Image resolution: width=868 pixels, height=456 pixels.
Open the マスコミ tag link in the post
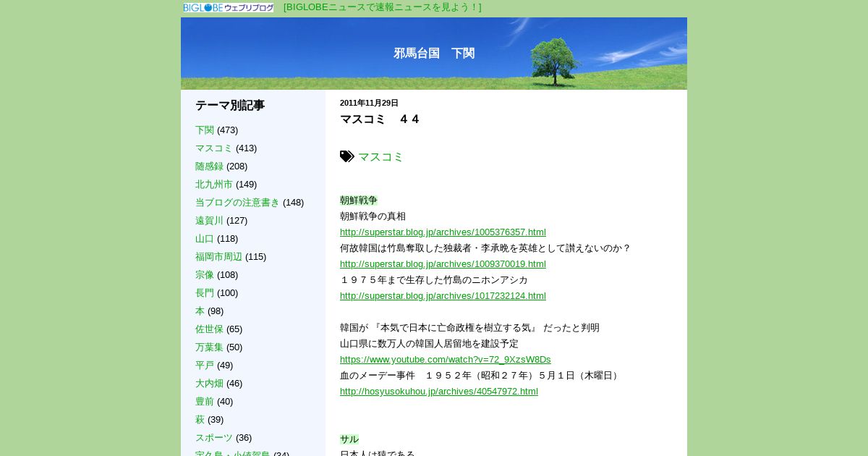380,157
